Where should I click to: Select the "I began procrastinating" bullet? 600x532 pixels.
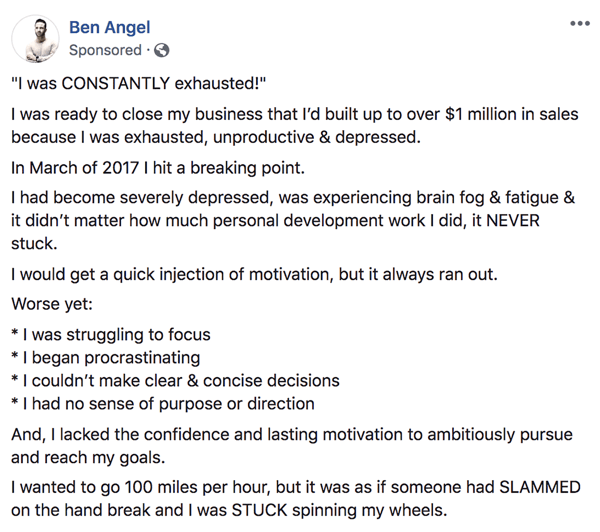[x=106, y=357]
